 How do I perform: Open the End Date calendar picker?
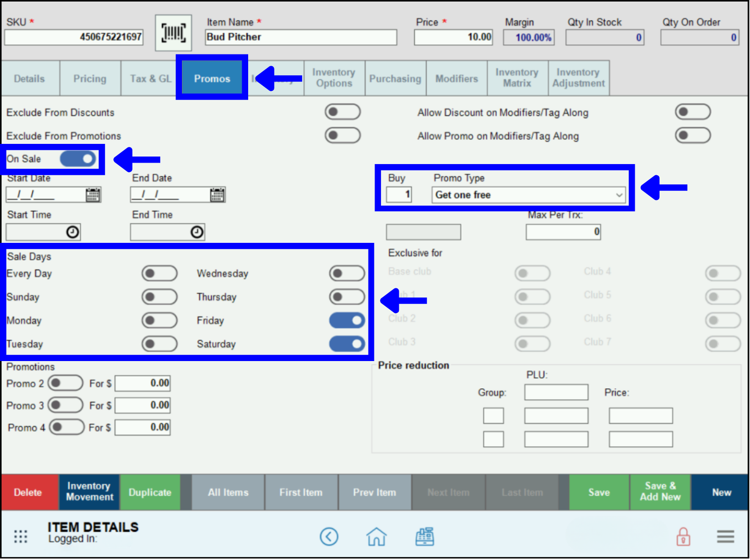217,195
